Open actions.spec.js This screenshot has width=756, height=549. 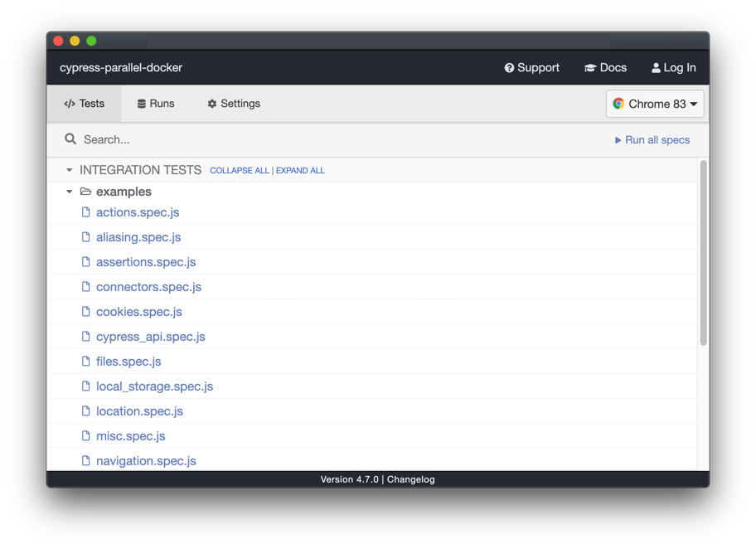click(x=138, y=212)
